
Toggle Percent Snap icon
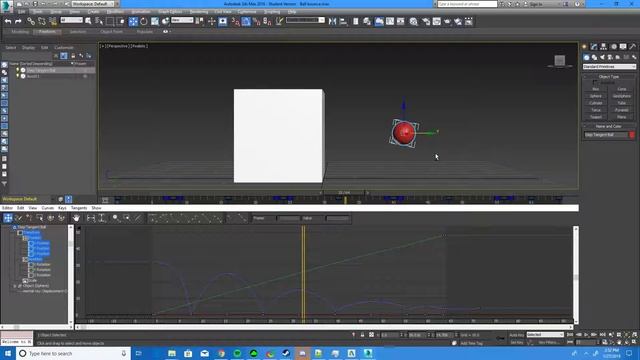[257, 21]
